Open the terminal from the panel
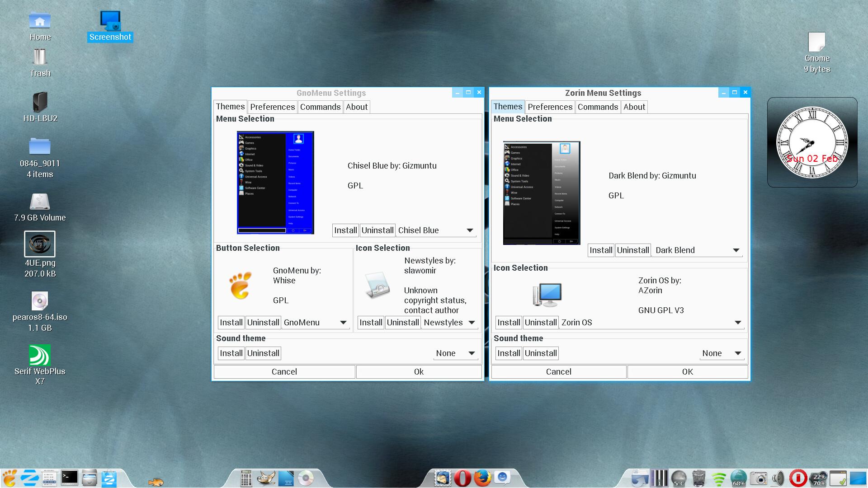This screenshot has height=488, width=868. (x=70, y=478)
